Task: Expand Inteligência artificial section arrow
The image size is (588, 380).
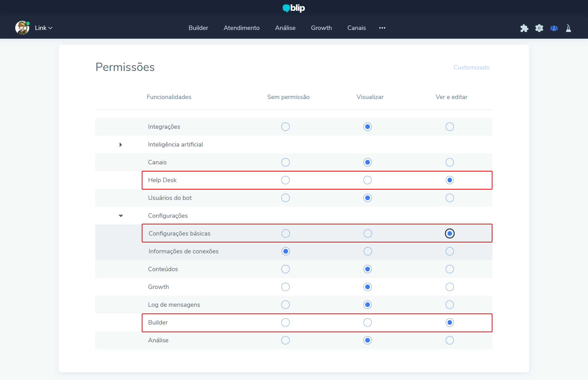Action: pos(121,145)
